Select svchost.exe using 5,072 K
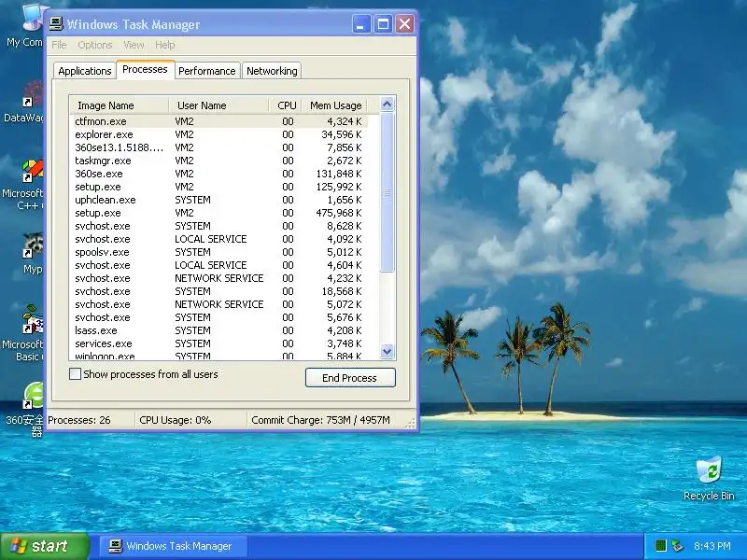This screenshot has height=560, width=747. tap(219, 304)
